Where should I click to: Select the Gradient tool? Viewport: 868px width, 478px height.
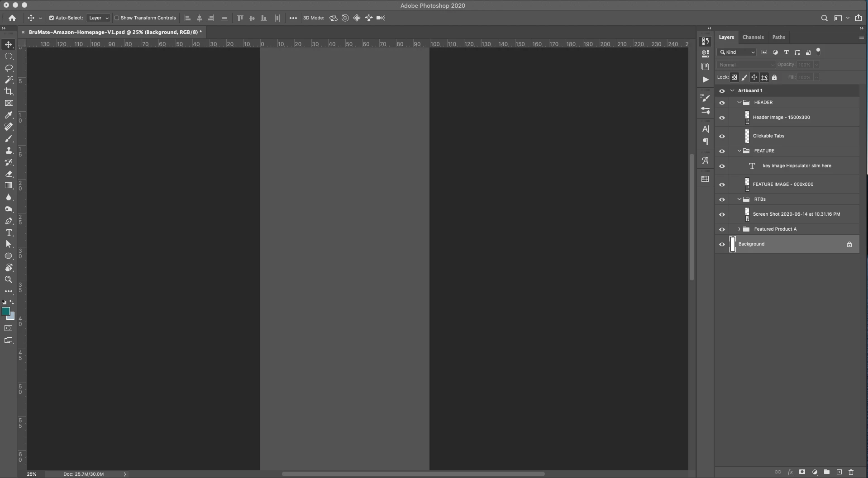click(x=9, y=185)
